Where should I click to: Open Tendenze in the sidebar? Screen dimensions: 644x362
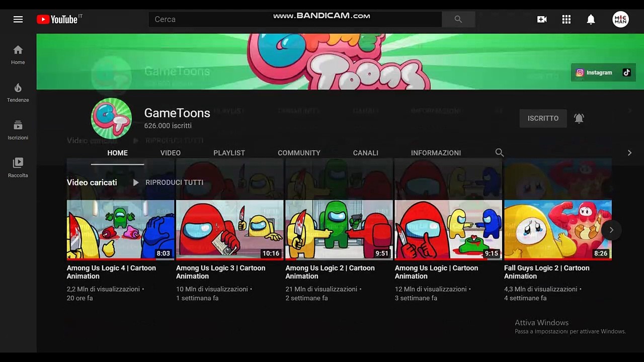18,93
